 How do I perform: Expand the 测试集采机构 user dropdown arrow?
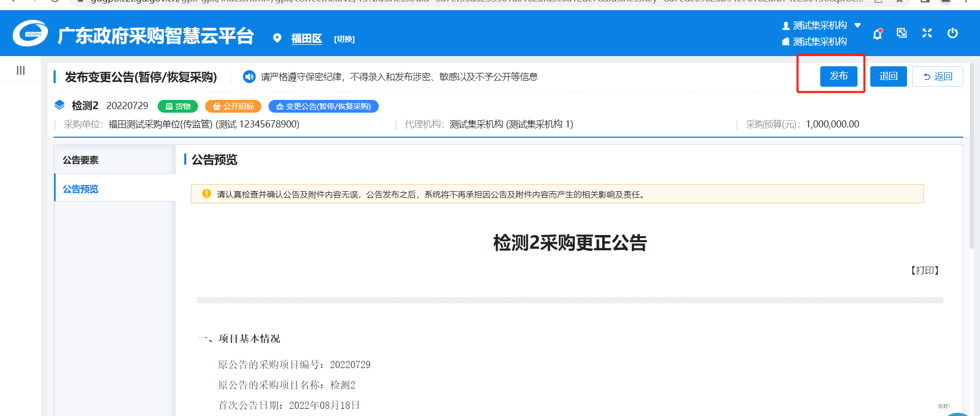[857, 25]
